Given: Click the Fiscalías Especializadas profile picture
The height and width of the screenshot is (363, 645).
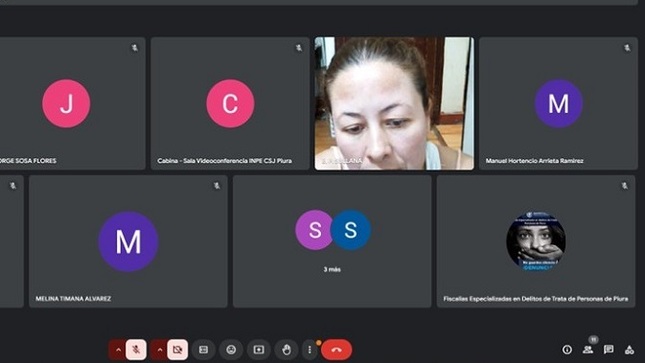Looking at the screenshot, I should pos(536,241).
